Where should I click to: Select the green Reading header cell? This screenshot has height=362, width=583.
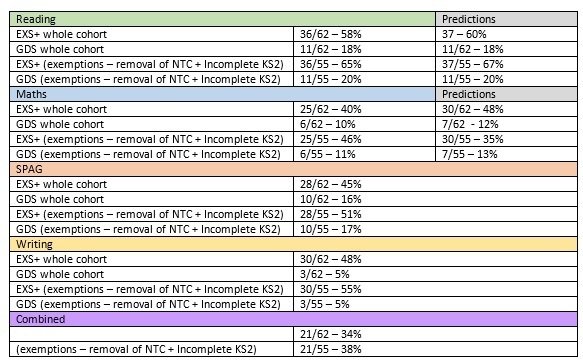[222, 19]
